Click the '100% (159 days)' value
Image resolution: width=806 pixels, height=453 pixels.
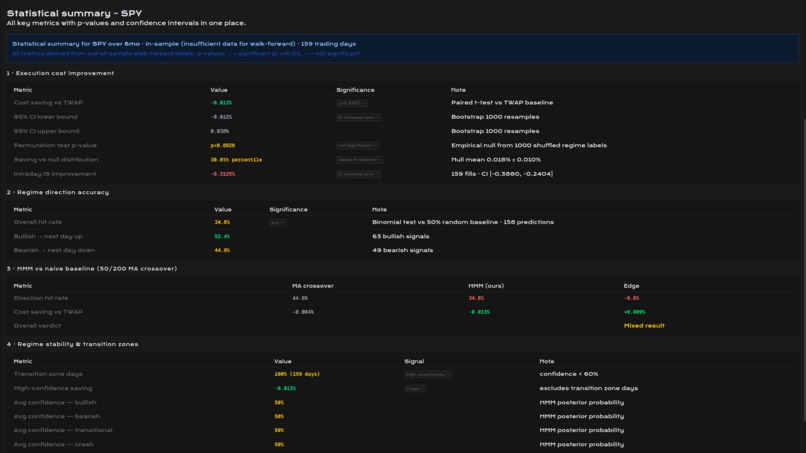[x=297, y=374]
